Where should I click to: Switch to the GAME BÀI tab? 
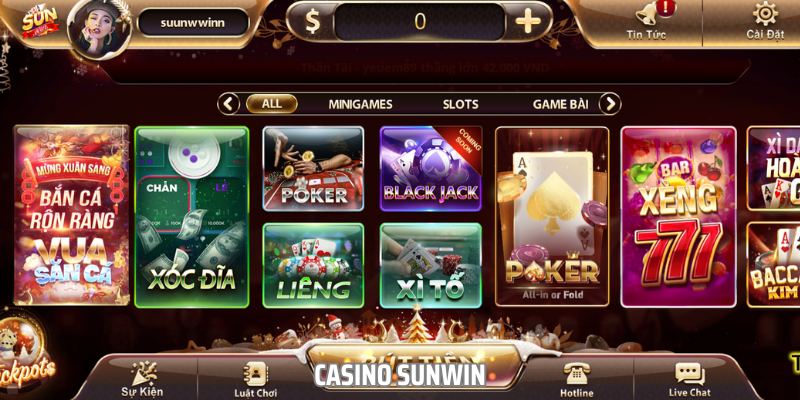560,105
